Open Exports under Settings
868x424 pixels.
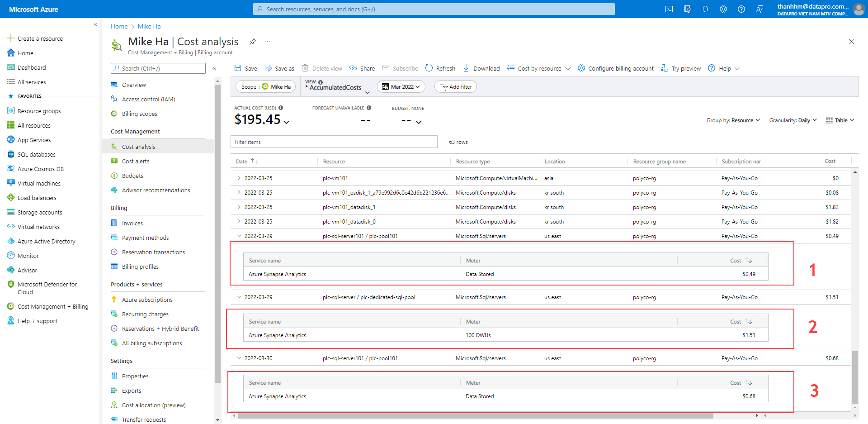[x=131, y=391]
